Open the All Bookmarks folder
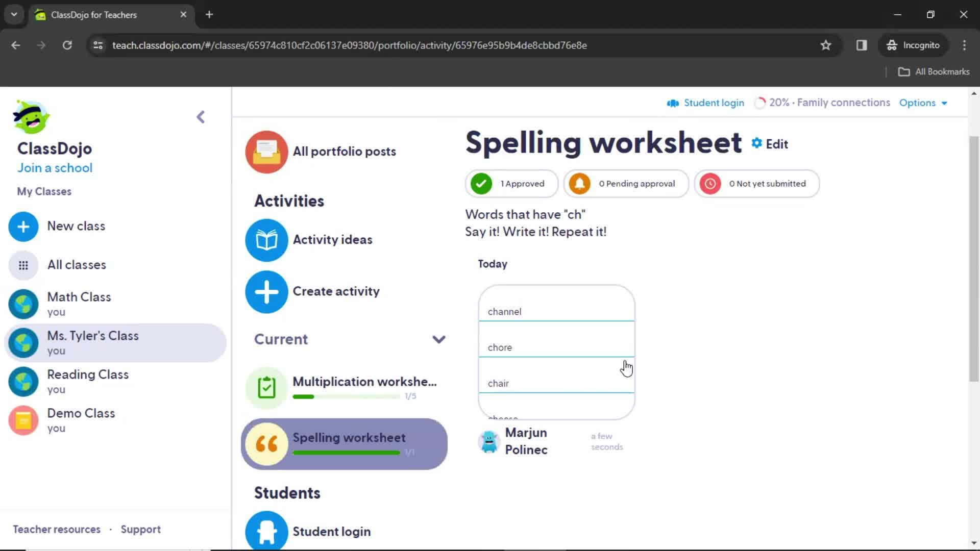This screenshot has width=980, height=551. [934, 72]
